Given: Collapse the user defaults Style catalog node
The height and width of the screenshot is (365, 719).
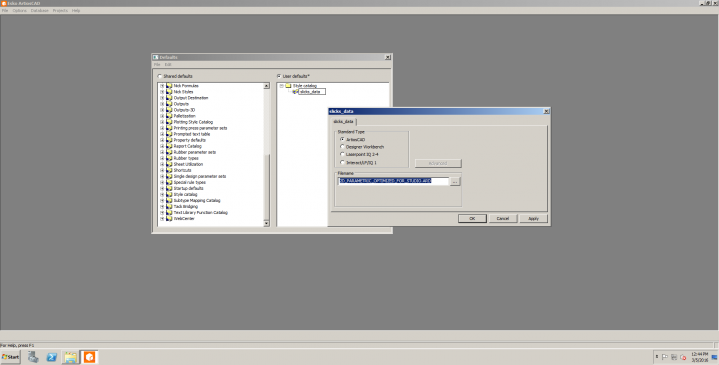Looking at the screenshot, I should tap(282, 86).
